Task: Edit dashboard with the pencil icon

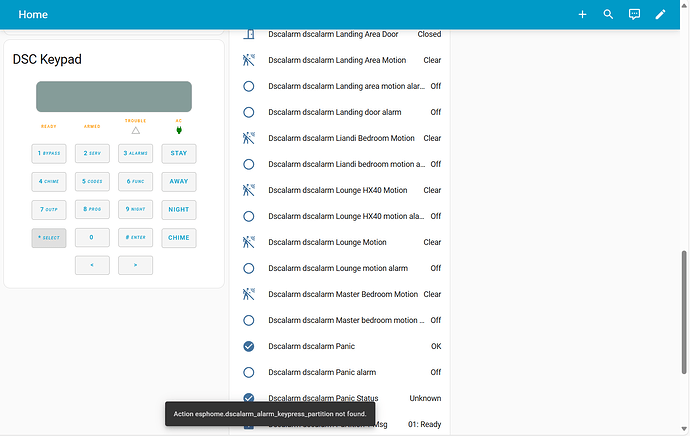Action: click(x=660, y=15)
